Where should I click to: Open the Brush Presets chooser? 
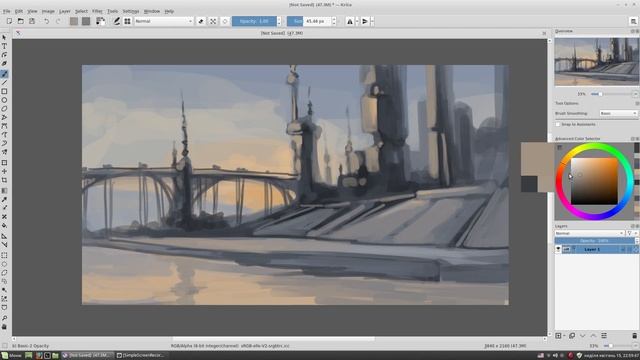[127, 21]
